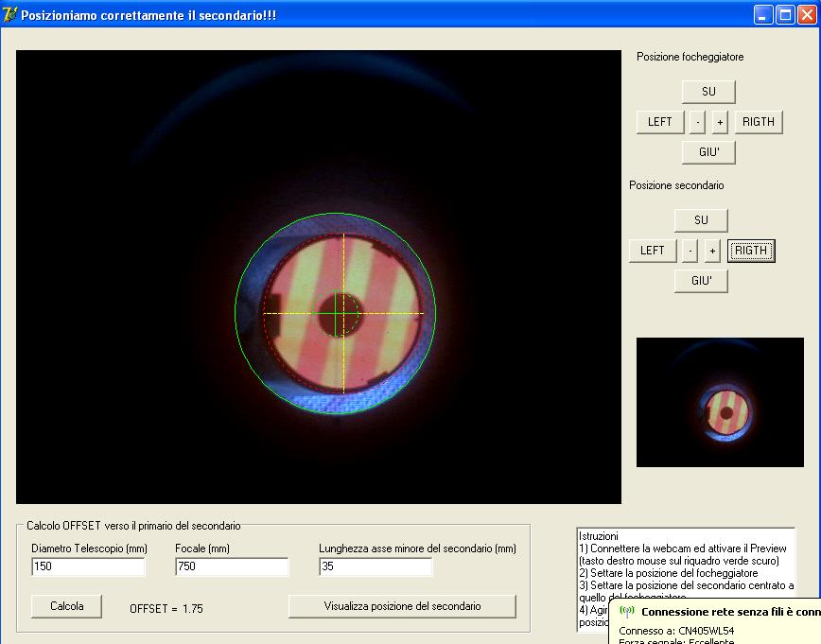Click the OFFSET = 1.75 result text

click(166, 608)
